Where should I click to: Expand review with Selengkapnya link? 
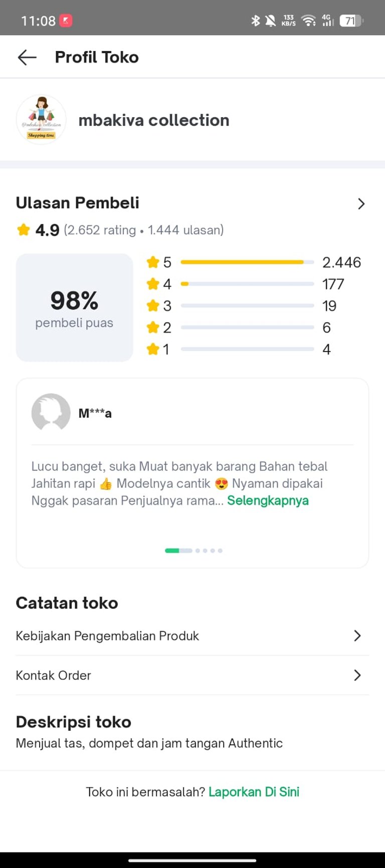coord(268,500)
